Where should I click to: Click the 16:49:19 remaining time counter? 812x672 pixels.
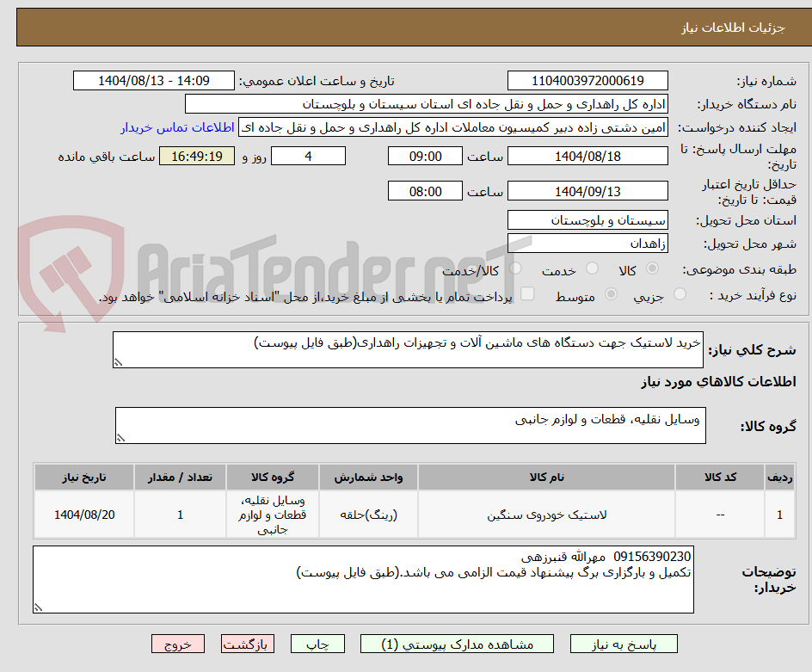tap(196, 156)
